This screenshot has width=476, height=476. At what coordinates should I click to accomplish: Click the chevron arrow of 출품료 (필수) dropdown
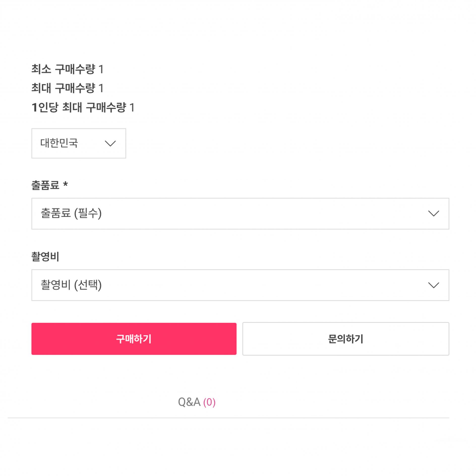[433, 213]
